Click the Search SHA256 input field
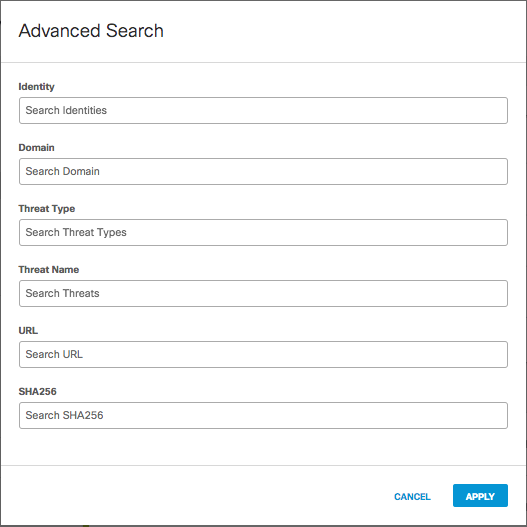Screen dimensions: 527x527 pyautogui.click(x=263, y=415)
